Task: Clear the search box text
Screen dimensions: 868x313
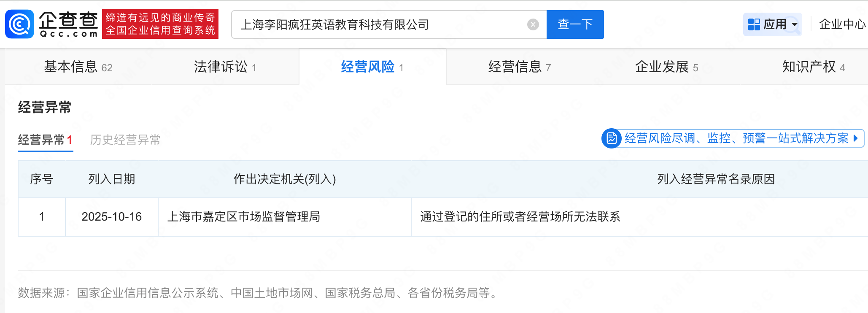Action: click(x=533, y=24)
